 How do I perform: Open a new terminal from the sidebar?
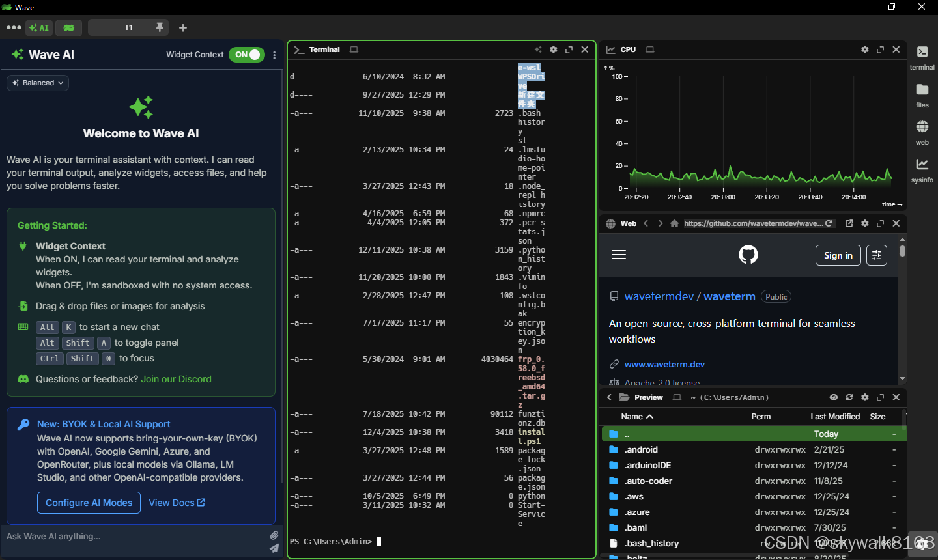[922, 57]
